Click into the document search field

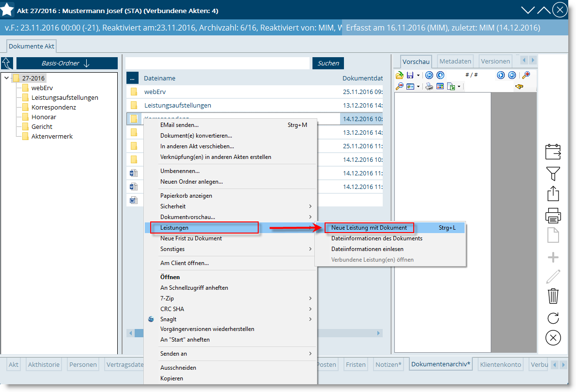218,63
